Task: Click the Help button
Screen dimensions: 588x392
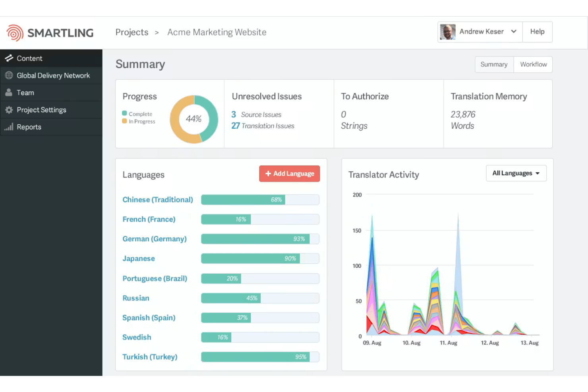Action: click(538, 32)
